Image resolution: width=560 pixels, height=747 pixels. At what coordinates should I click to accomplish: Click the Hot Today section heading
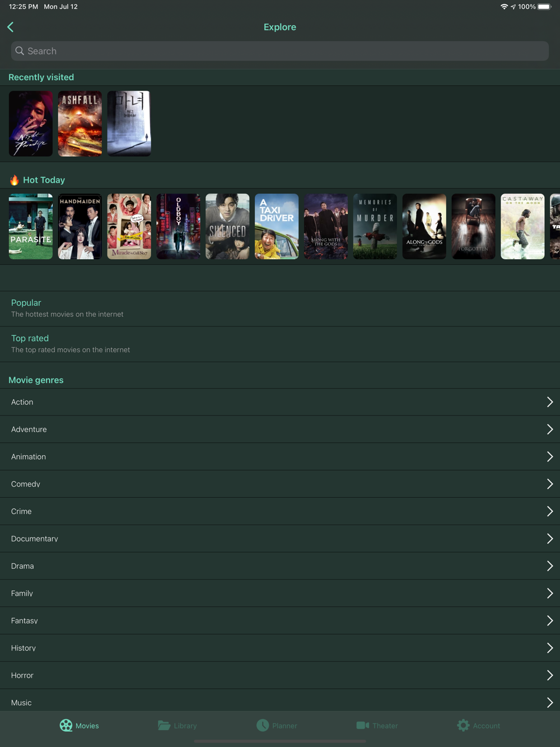click(44, 180)
